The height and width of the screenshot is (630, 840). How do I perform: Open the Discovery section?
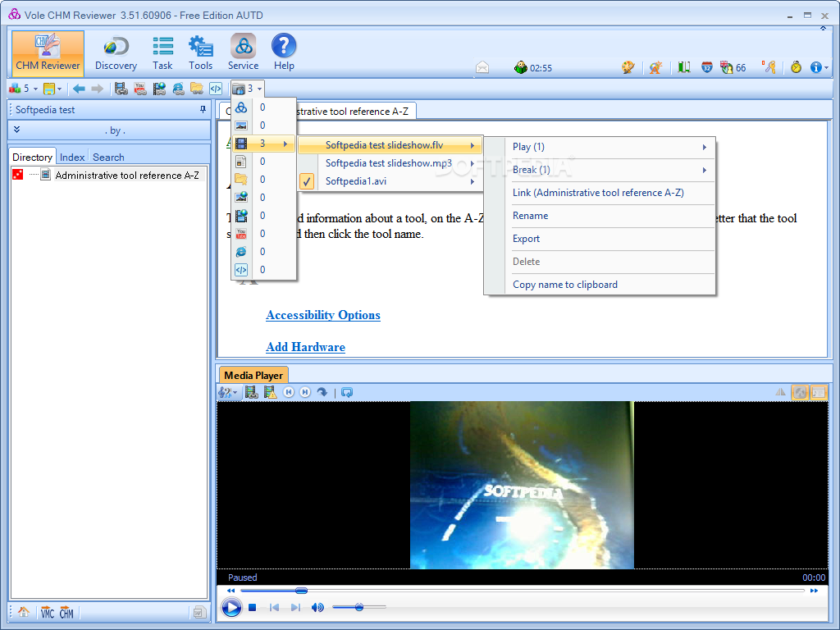point(116,53)
